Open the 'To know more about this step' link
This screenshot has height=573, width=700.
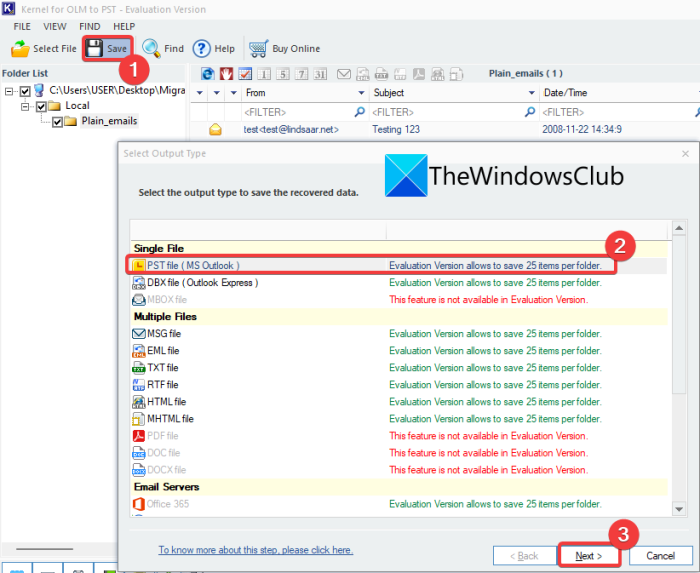[256, 550]
